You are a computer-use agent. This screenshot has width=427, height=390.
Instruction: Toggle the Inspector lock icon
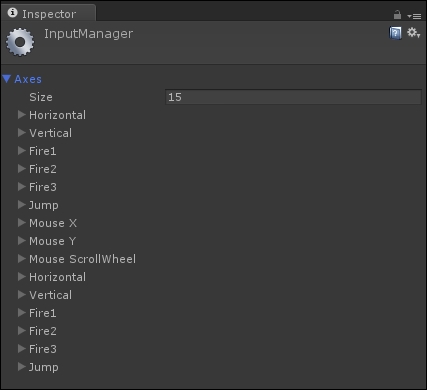pos(397,15)
